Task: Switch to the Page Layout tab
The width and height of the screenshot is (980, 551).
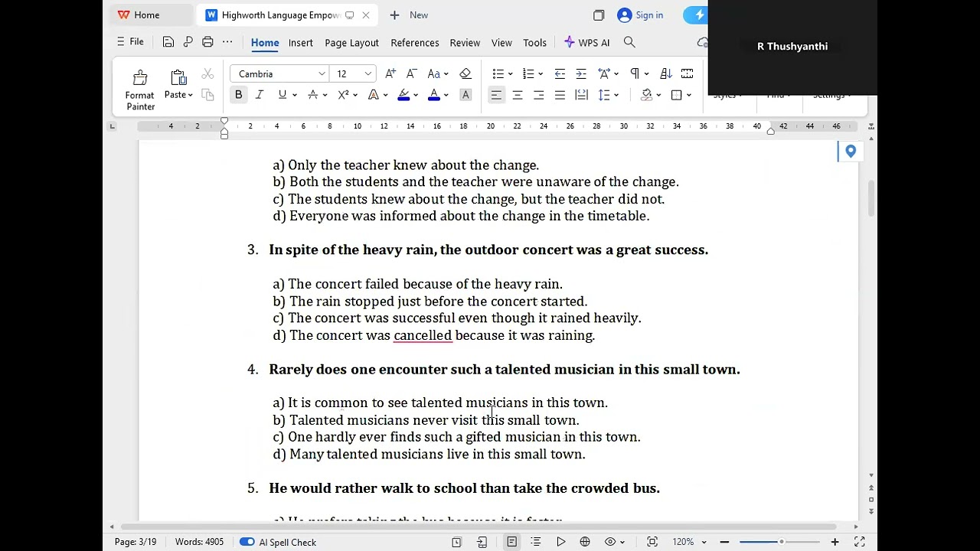Action: (x=351, y=43)
